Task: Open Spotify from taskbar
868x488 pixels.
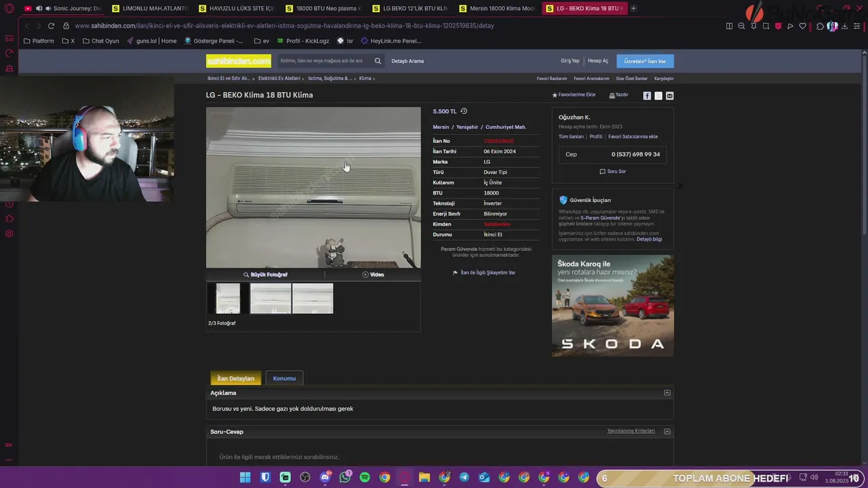Action: click(365, 477)
